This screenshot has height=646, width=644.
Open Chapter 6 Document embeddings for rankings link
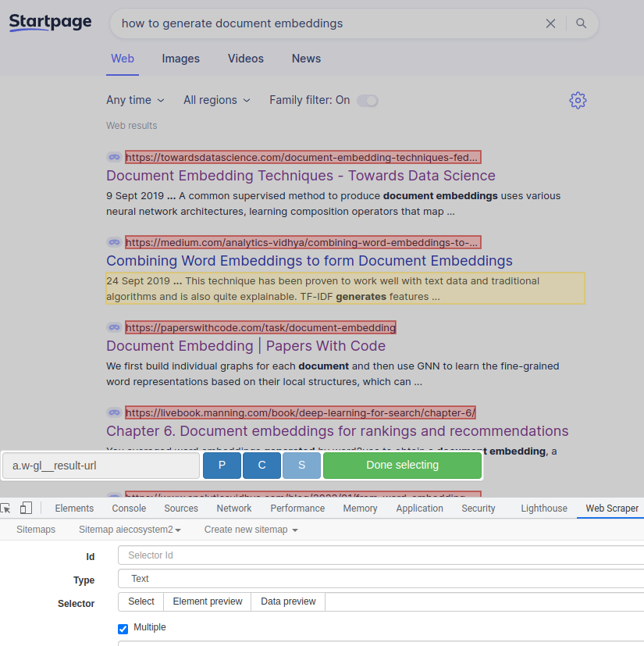point(337,431)
